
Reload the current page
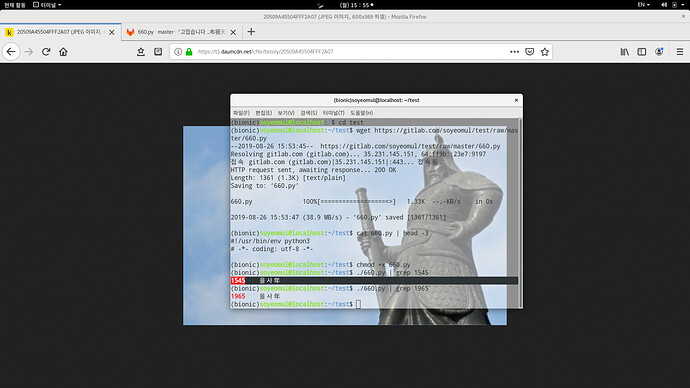[46, 52]
